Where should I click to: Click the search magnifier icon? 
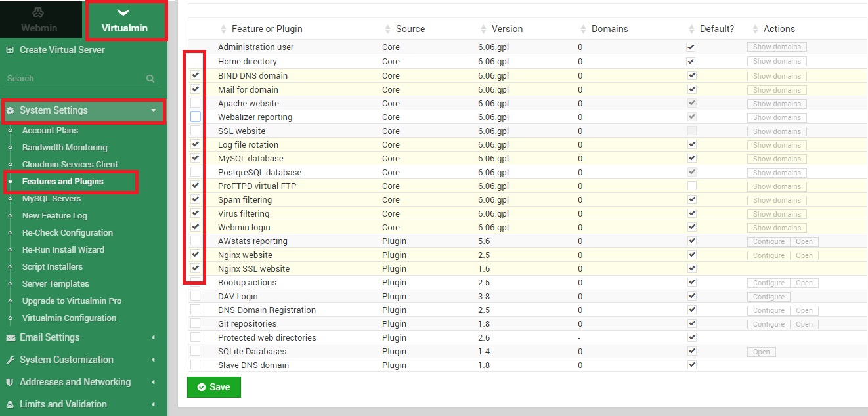pos(150,79)
